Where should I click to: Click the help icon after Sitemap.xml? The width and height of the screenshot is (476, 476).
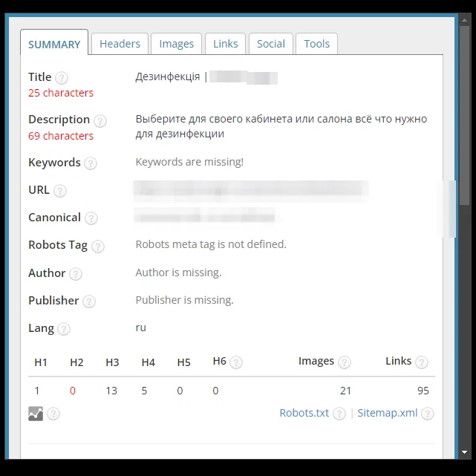tap(428, 414)
